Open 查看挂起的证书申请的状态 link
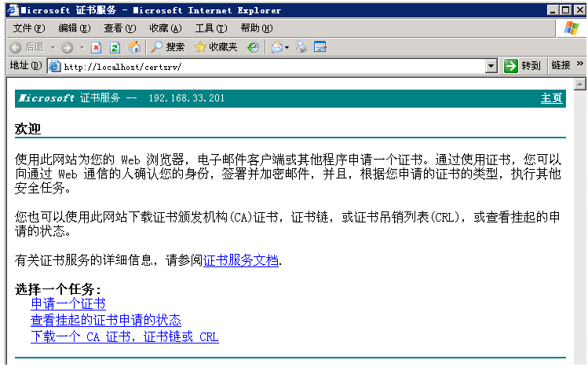The width and height of the screenshot is (588, 371). pos(106,320)
